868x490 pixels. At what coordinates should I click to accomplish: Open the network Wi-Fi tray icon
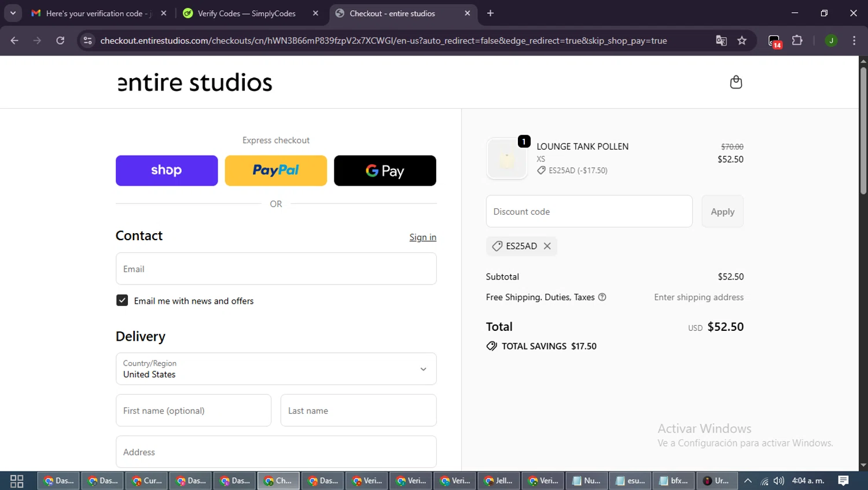coord(764,481)
